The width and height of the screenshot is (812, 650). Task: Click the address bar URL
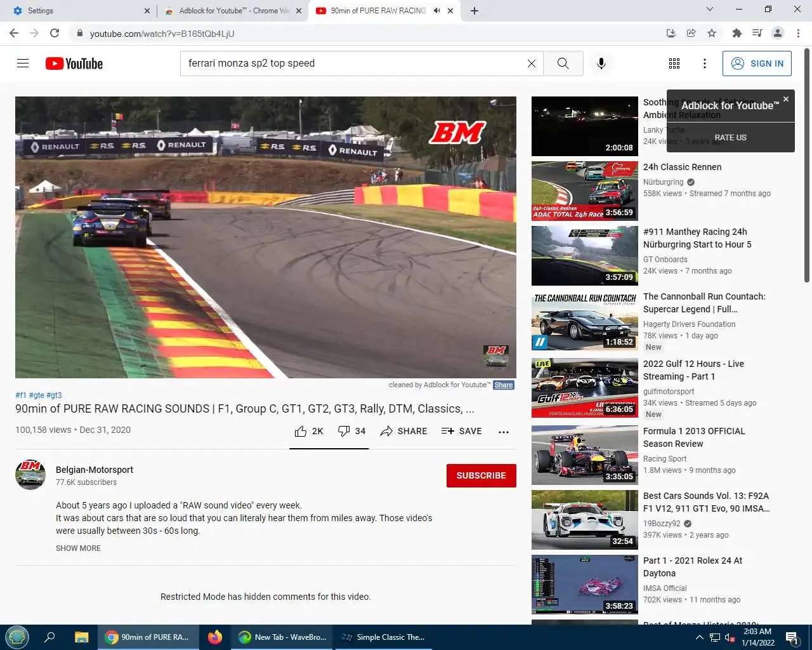point(162,33)
